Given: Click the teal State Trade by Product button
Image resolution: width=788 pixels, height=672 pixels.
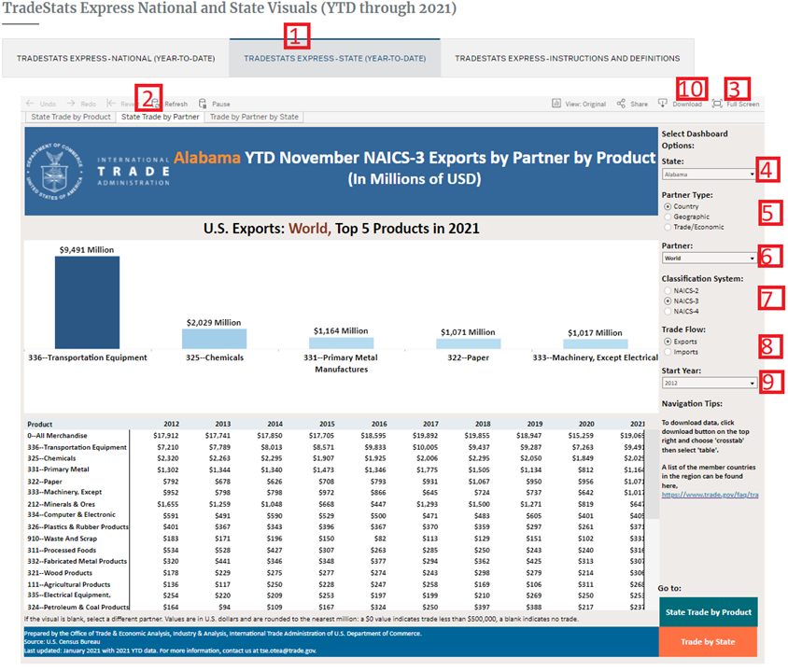Looking at the screenshot, I should (708, 612).
